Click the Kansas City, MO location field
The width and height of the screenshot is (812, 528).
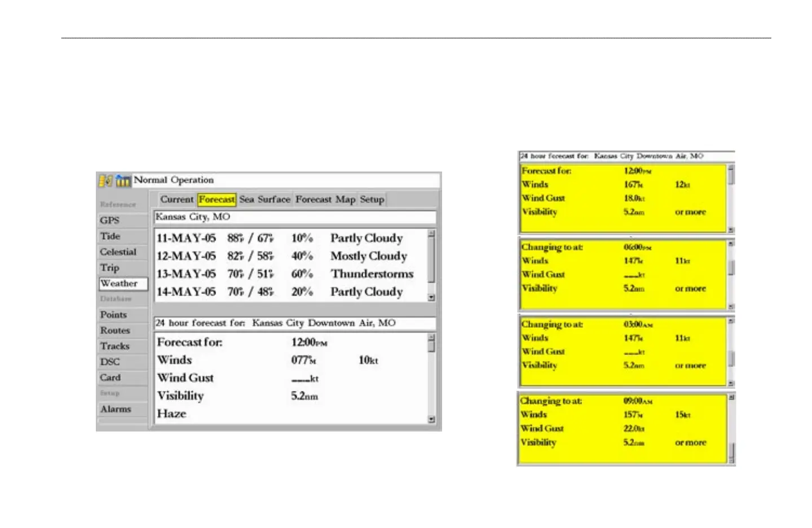click(x=295, y=217)
